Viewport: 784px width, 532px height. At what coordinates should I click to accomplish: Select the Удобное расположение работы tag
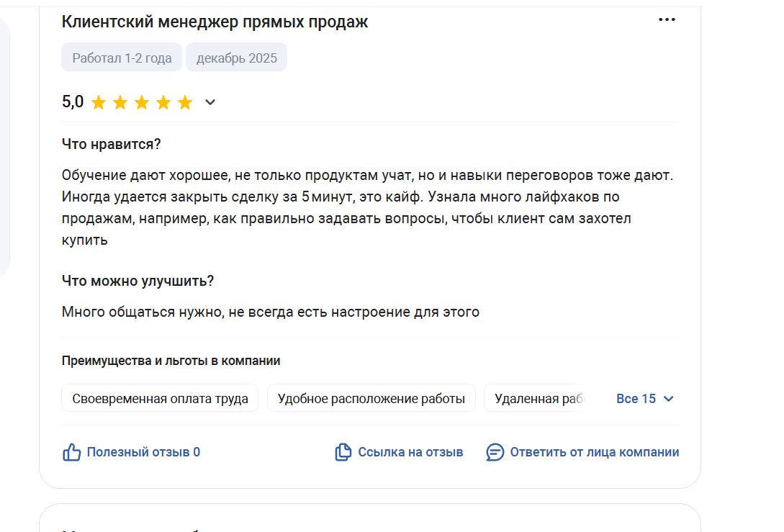pyautogui.click(x=371, y=398)
